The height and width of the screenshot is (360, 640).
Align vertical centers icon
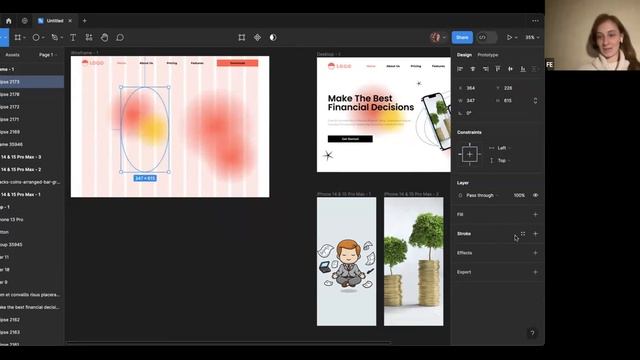point(510,69)
